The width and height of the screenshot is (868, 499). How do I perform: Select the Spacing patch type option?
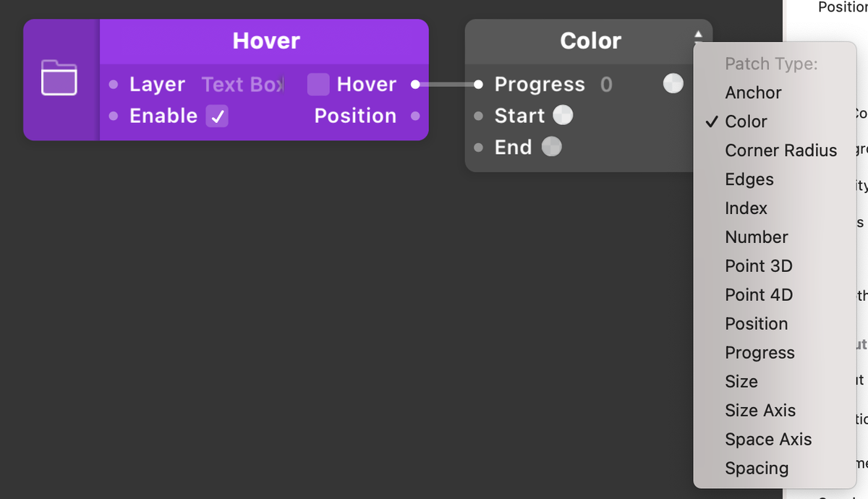point(757,469)
